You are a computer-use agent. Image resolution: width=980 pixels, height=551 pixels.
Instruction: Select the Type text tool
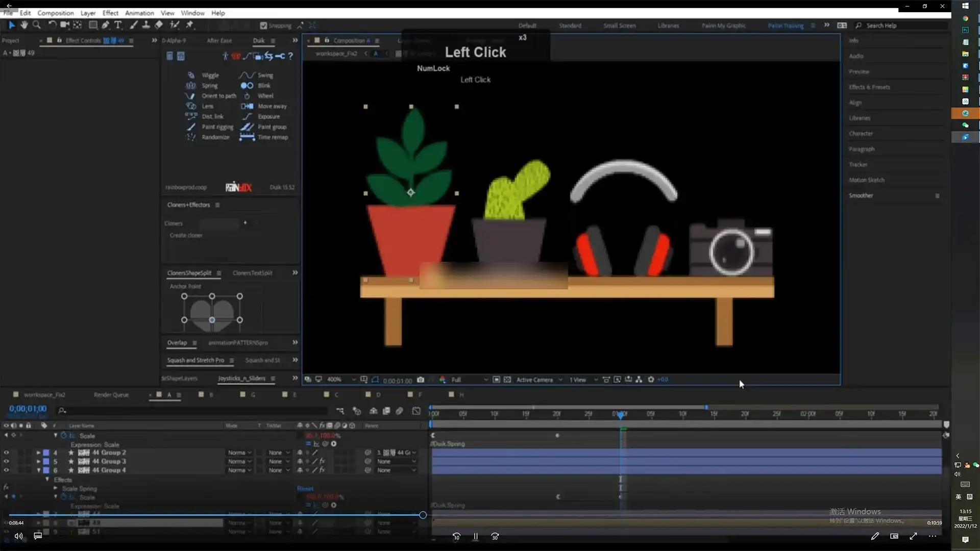point(118,24)
